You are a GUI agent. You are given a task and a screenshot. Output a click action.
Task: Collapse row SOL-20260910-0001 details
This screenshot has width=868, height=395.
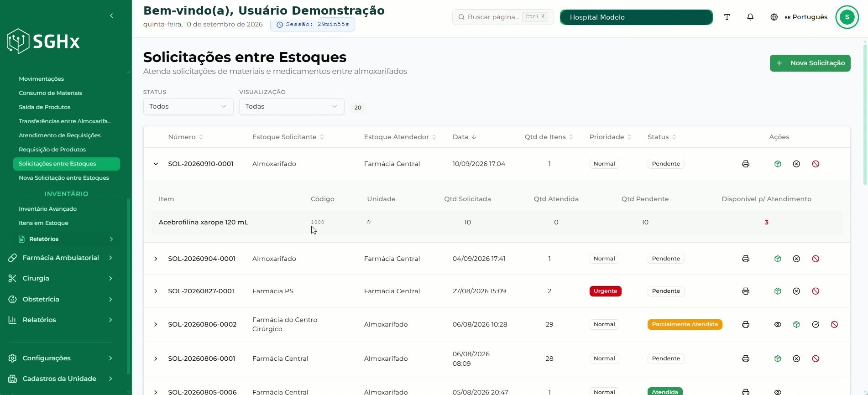click(156, 164)
